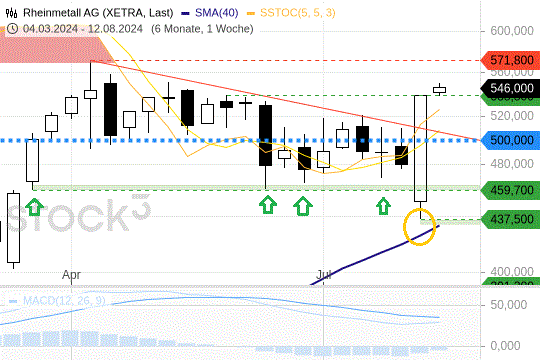Click the Jul label on the time axis

[x=324, y=275]
